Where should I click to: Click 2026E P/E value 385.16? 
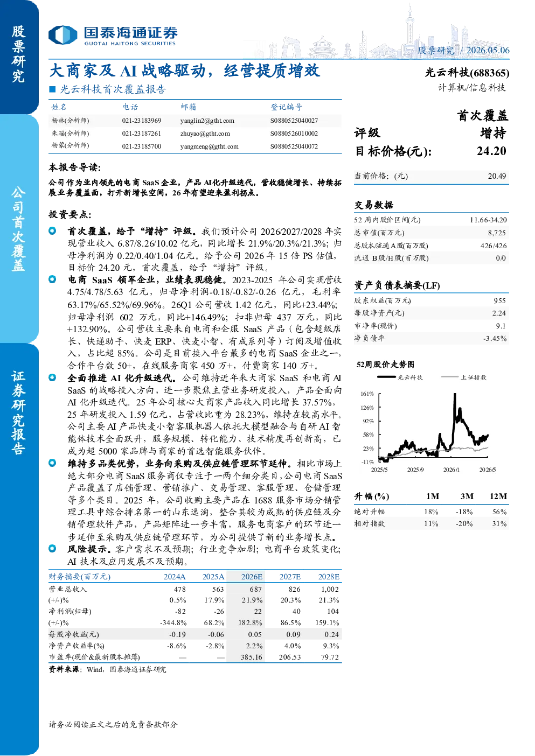point(252,657)
